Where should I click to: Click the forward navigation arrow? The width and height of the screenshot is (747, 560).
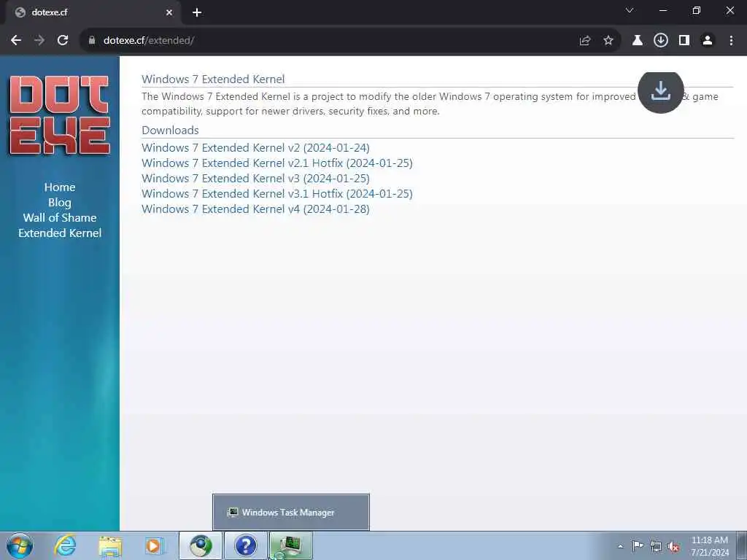tap(39, 41)
